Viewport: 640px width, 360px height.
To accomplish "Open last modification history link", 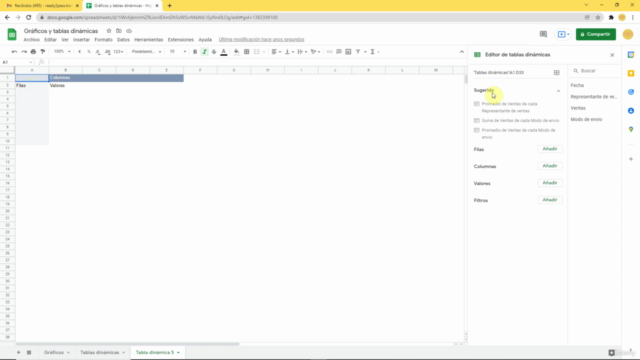I will (261, 40).
